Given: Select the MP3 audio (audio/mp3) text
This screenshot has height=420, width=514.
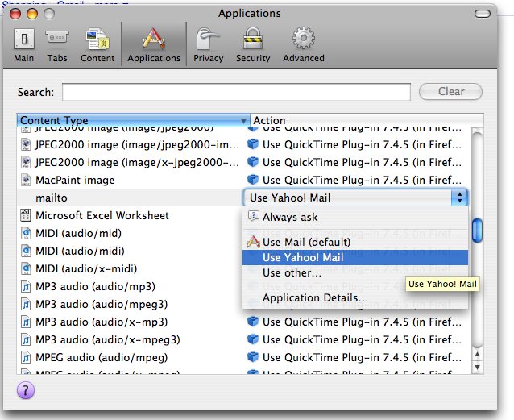Looking at the screenshot, I should pos(95,286).
